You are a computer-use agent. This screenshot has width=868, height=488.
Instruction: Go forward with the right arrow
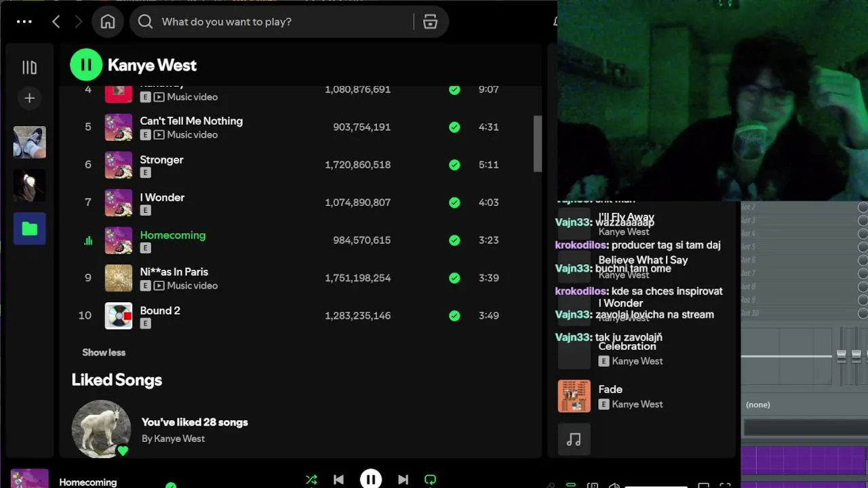(x=79, y=22)
